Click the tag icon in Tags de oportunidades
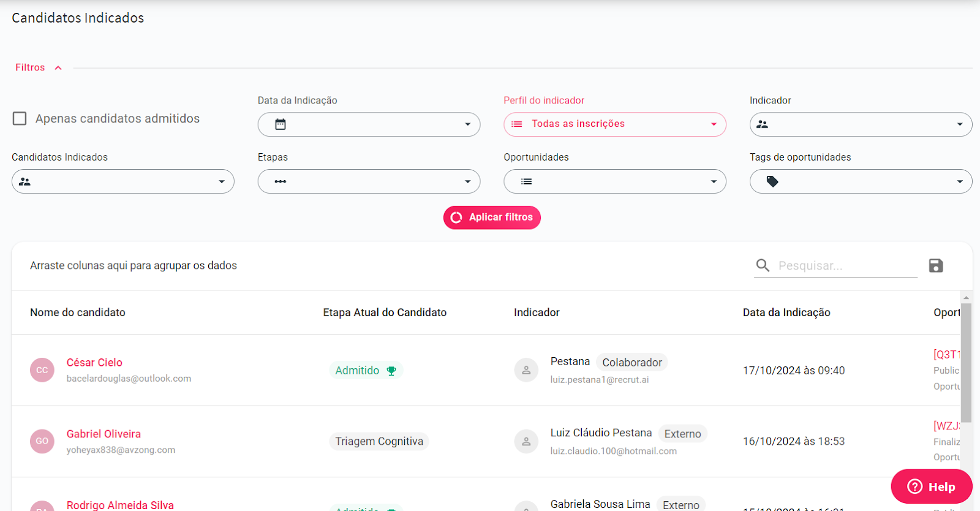Image resolution: width=980 pixels, height=511 pixels. 772,181
